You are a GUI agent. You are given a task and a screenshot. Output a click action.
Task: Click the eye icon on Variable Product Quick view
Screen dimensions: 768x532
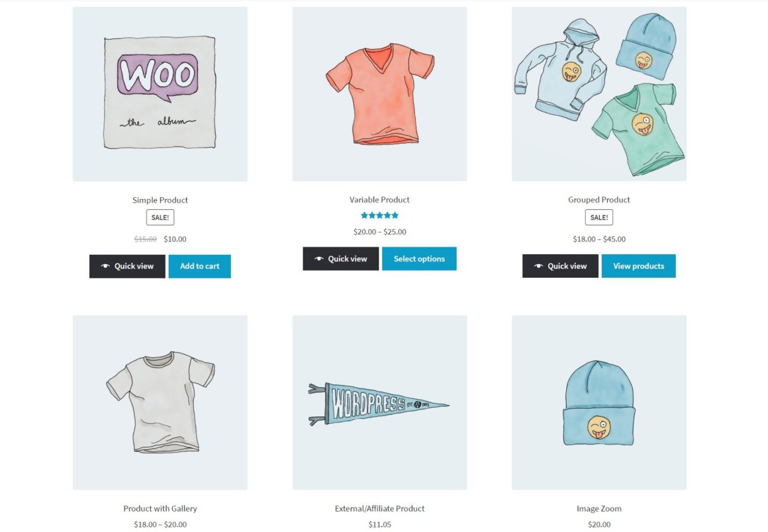coord(318,259)
